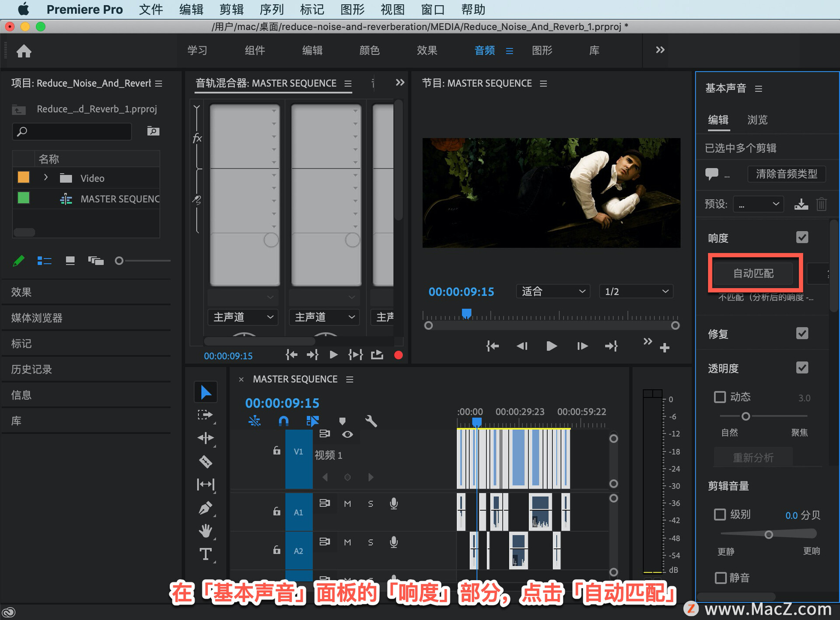Switch to 浏览 tab in Essential Sound
The width and height of the screenshot is (840, 620).
tap(757, 120)
